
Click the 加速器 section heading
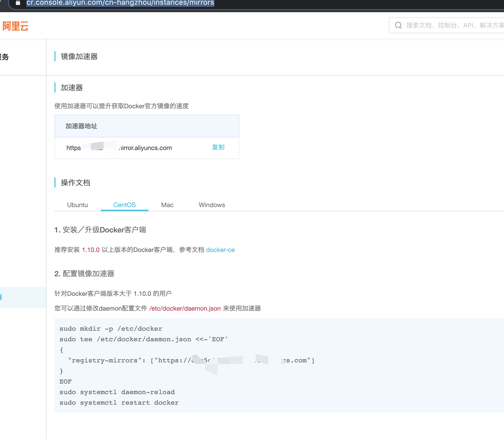(72, 88)
